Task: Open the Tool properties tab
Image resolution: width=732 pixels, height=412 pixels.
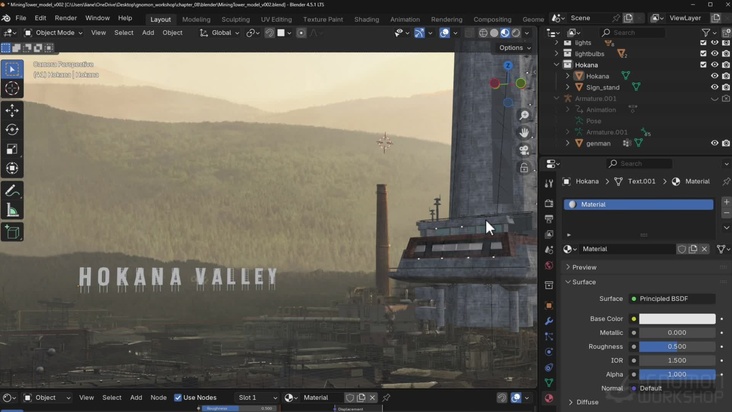Action: [549, 184]
